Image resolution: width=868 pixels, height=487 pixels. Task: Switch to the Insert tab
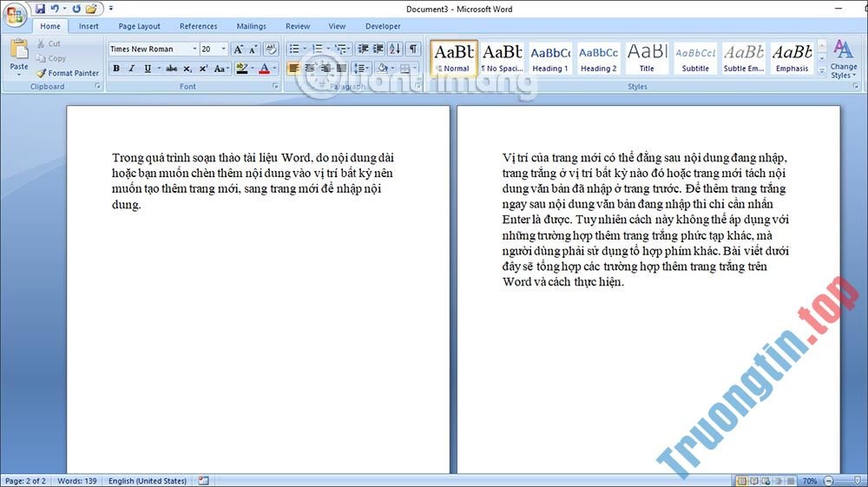pos(89,26)
